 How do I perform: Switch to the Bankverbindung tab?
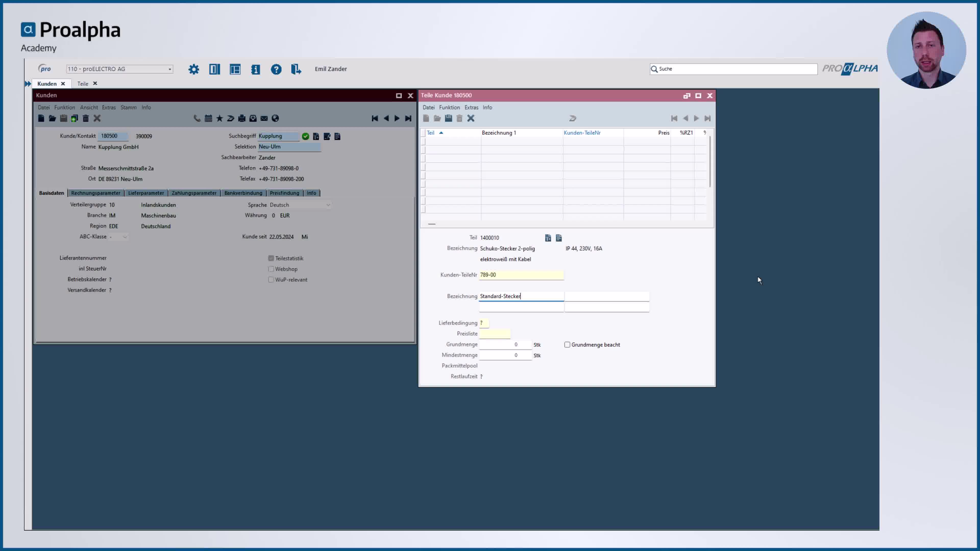(x=243, y=193)
